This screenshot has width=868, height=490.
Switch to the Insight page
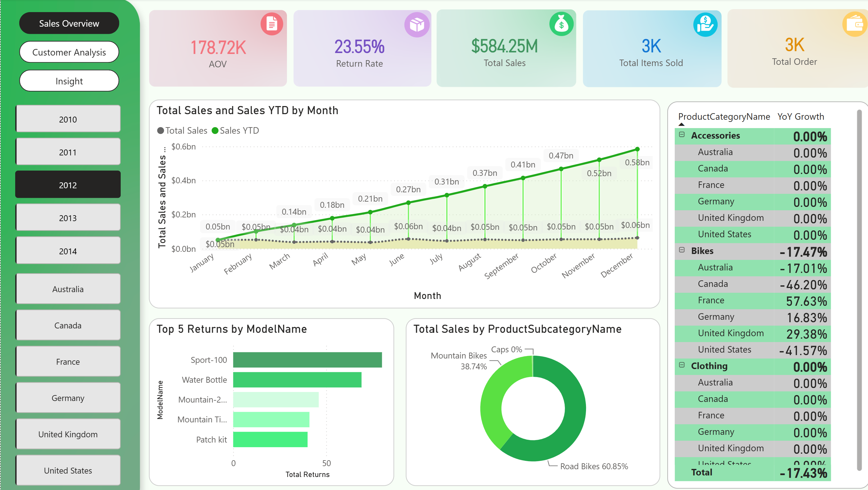(x=69, y=81)
